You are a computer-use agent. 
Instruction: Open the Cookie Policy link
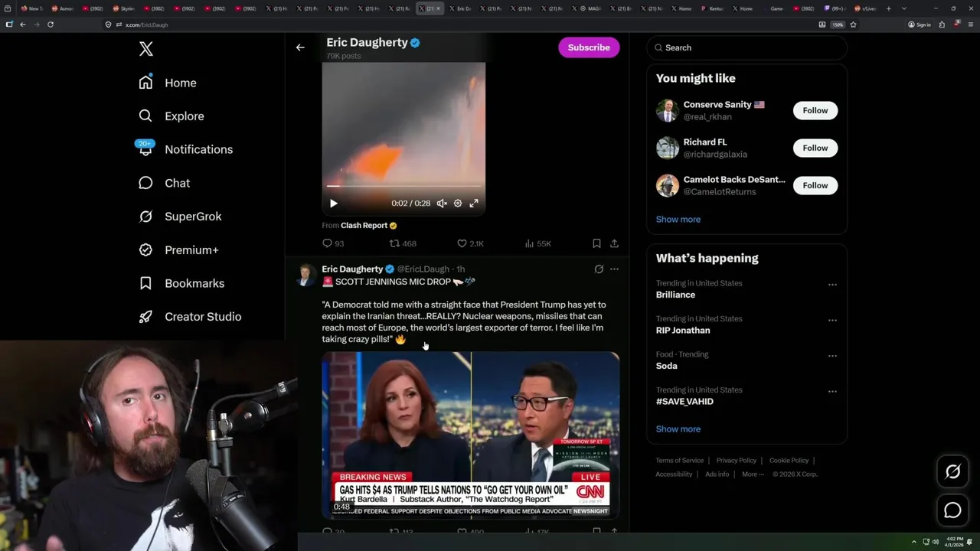click(x=789, y=461)
